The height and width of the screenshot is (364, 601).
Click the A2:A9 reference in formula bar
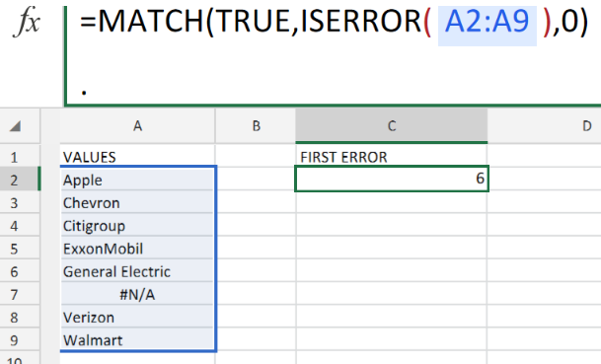(x=487, y=22)
